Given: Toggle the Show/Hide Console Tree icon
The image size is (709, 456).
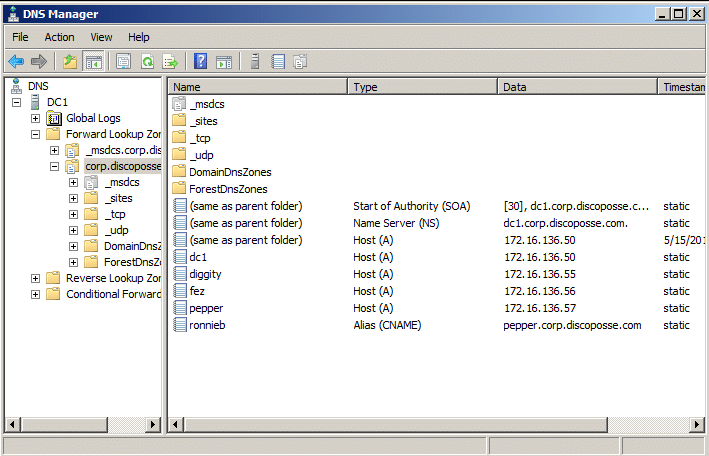Looking at the screenshot, I should [x=92, y=62].
